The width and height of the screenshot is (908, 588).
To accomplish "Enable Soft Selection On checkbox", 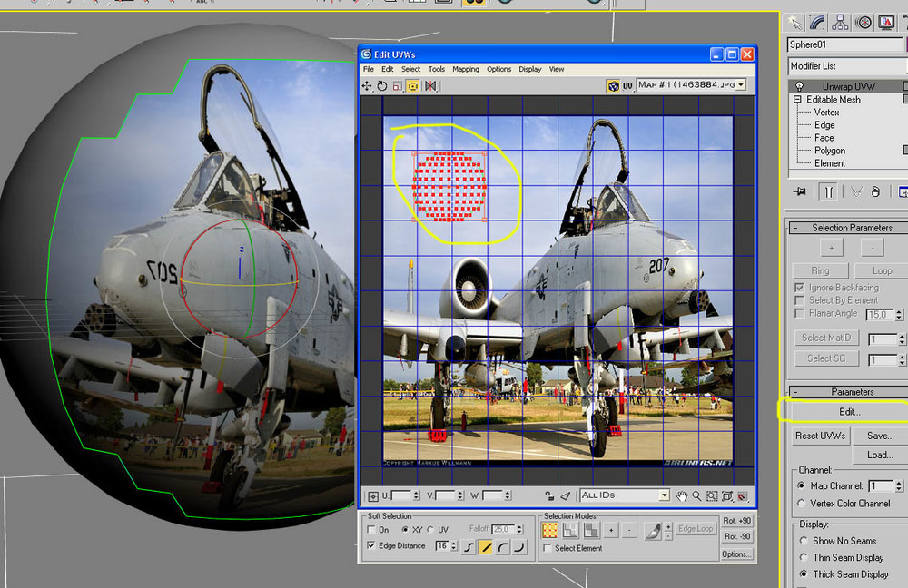I will tap(371, 530).
